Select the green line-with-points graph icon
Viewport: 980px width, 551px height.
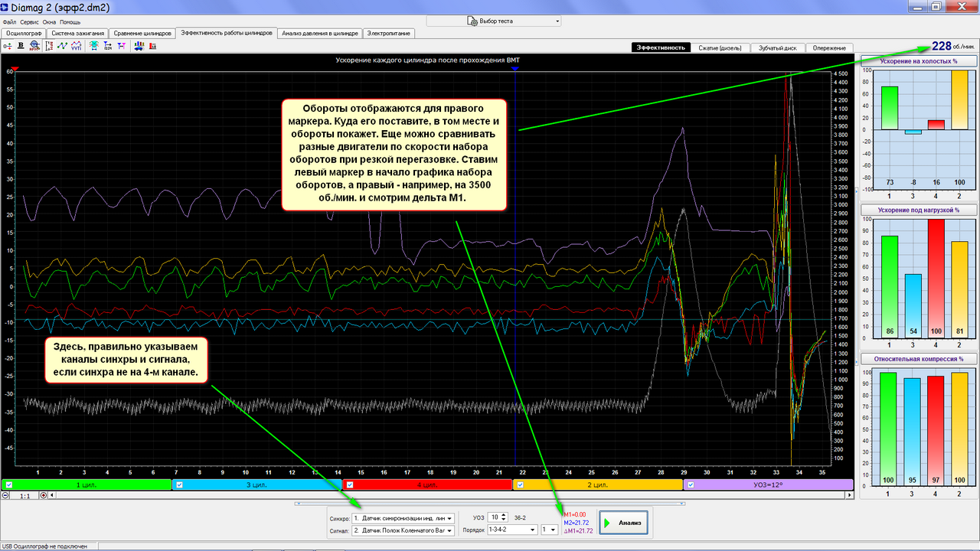62,46
